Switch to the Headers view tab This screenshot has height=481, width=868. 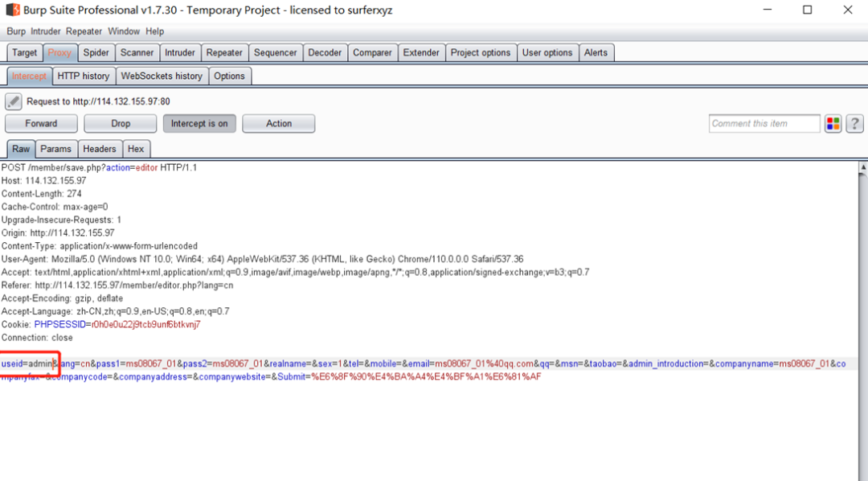click(x=100, y=149)
